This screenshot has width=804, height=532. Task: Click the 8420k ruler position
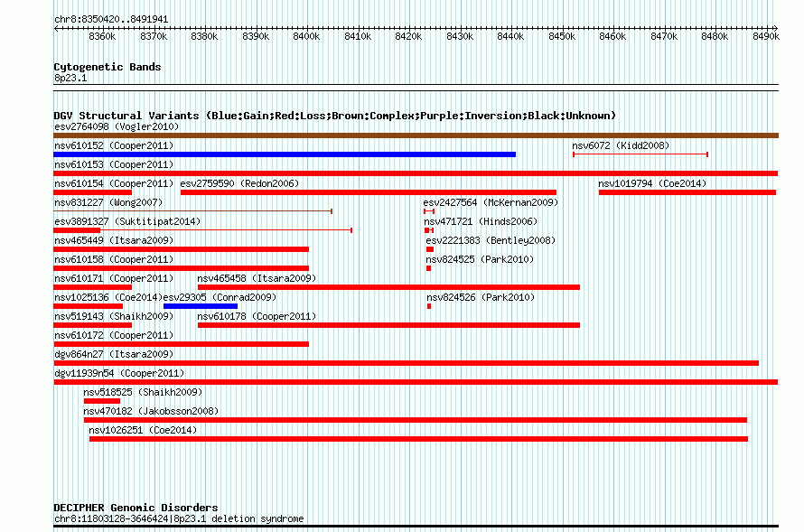pyautogui.click(x=408, y=36)
